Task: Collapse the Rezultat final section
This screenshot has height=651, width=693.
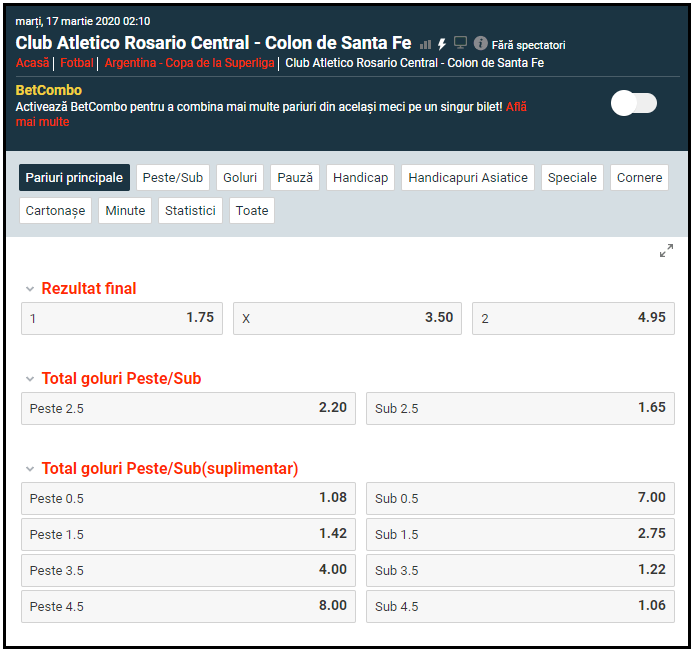Action: click(30, 289)
